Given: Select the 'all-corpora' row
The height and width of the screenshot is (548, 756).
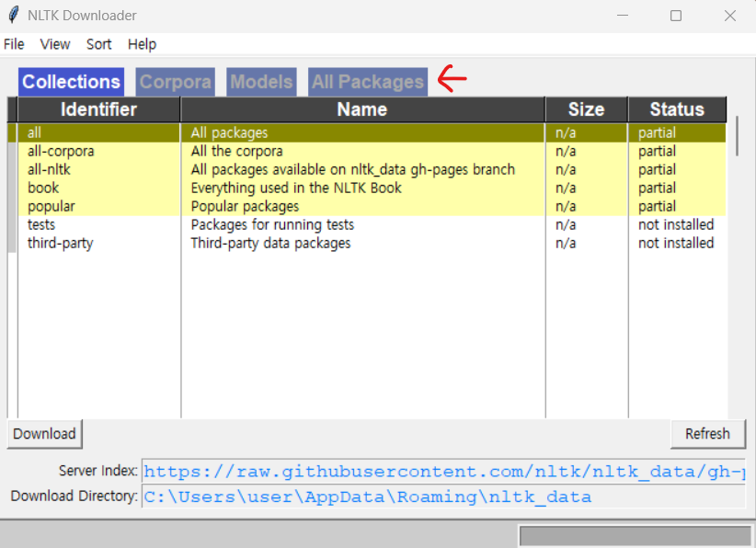Looking at the screenshot, I should (372, 152).
